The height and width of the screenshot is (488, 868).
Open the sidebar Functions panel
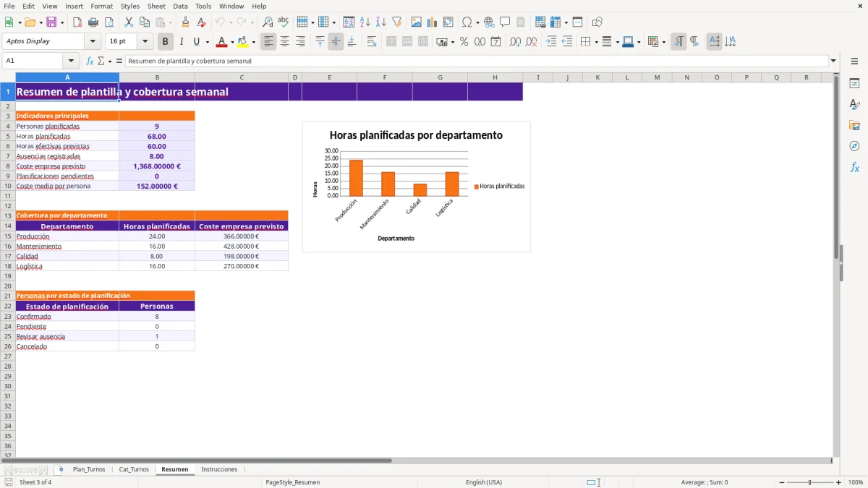(854, 167)
